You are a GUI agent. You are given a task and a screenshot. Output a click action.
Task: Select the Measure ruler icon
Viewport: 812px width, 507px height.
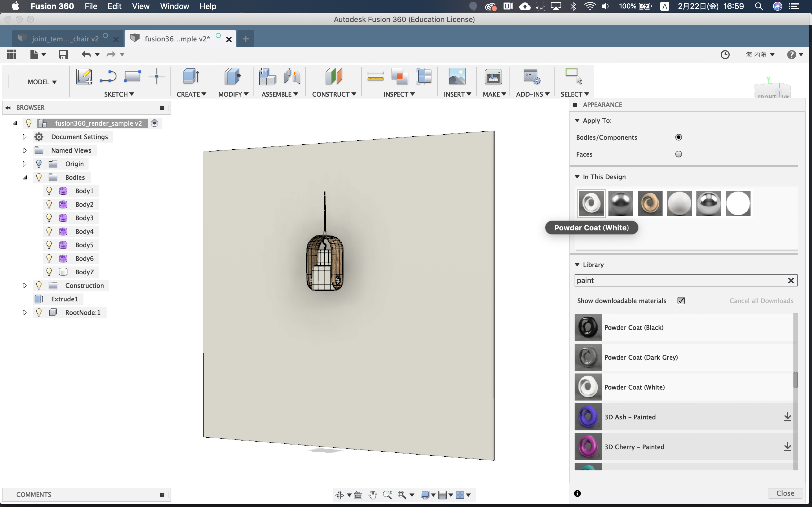click(375, 76)
